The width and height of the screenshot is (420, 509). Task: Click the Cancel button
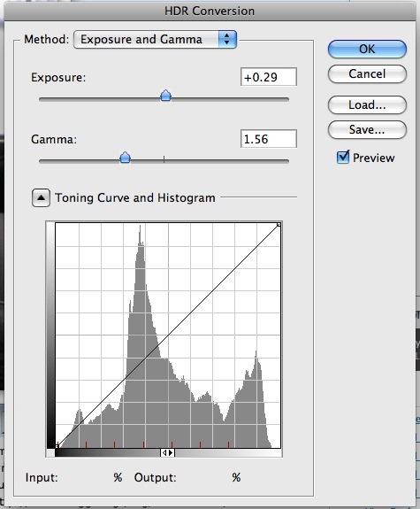pos(367,74)
